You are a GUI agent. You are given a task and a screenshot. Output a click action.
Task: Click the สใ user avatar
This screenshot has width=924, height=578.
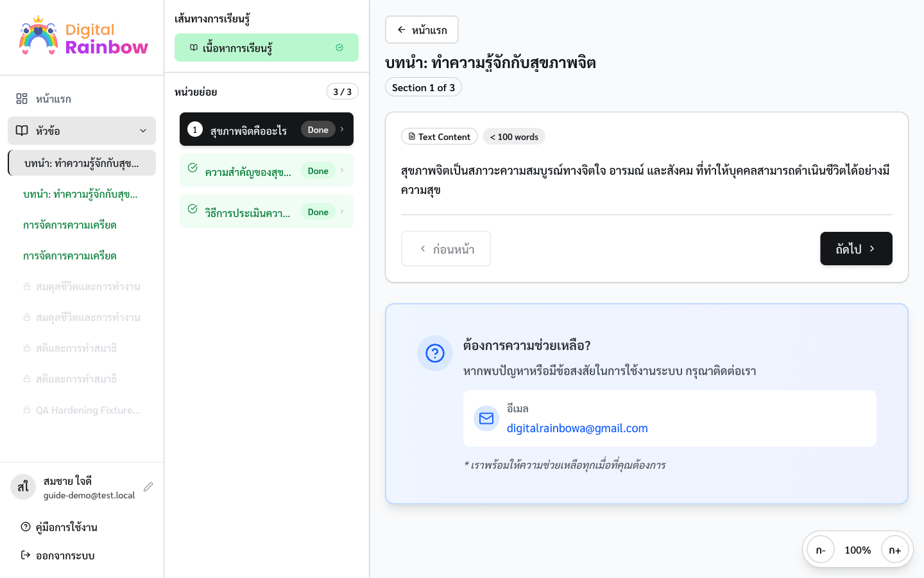(x=23, y=487)
